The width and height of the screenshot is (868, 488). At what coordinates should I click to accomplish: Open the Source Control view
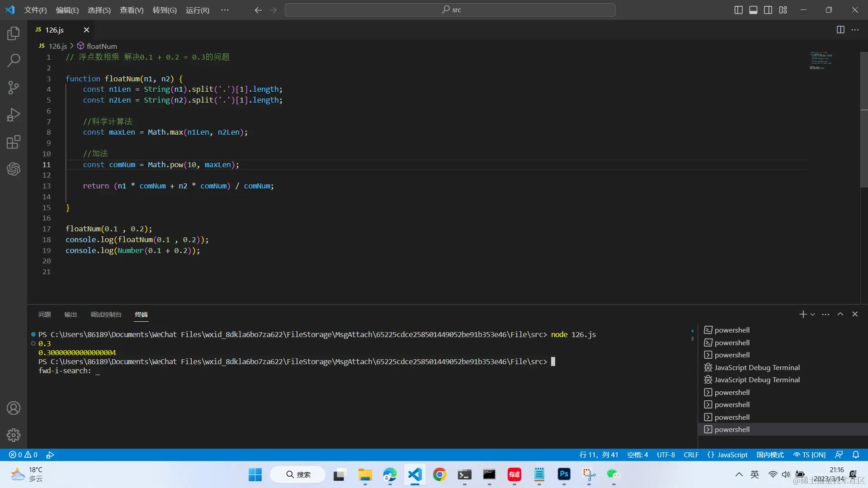(x=14, y=87)
